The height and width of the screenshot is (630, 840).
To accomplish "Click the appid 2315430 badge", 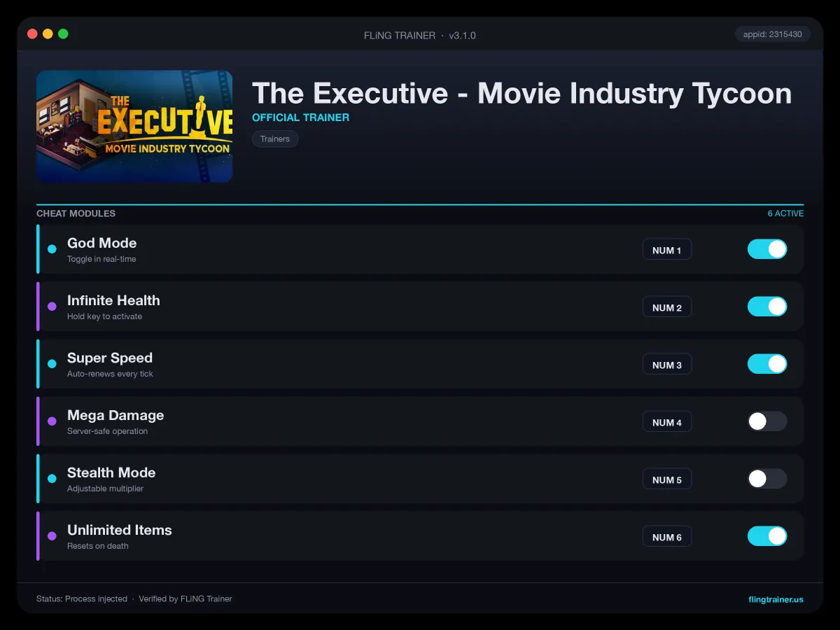I will (773, 34).
